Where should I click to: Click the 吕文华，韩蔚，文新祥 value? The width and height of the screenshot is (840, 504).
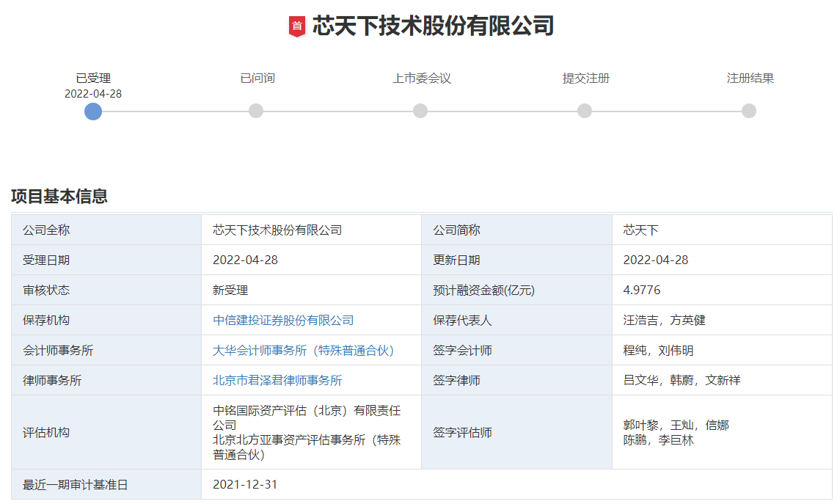coord(682,380)
